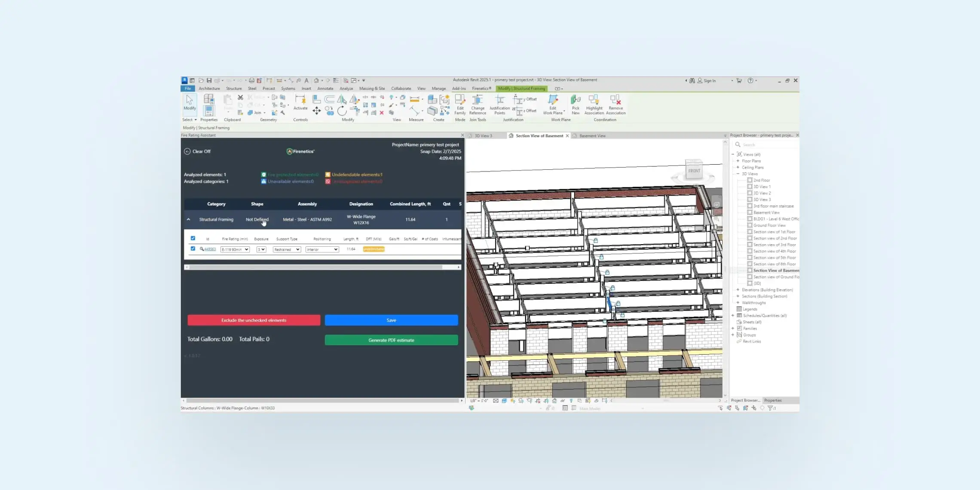Collapse the Structural Framing row chevron
Screen dimensions: 980x490
click(x=188, y=219)
